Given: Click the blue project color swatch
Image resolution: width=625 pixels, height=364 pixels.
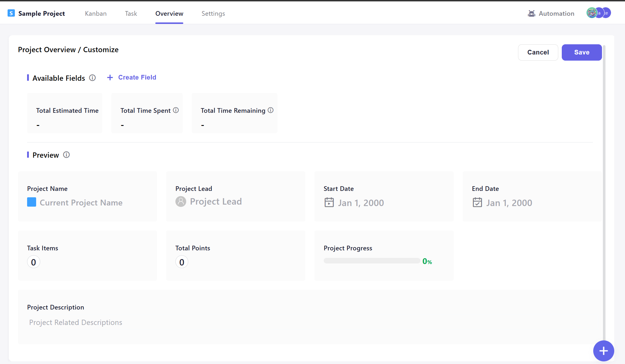Looking at the screenshot, I should click(31, 202).
